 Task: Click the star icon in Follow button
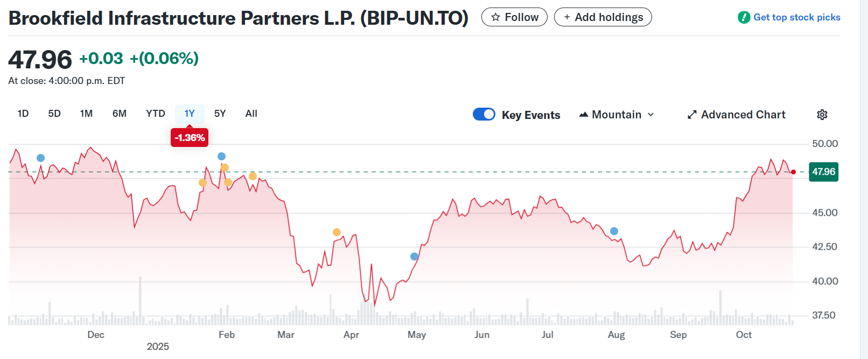pyautogui.click(x=495, y=17)
